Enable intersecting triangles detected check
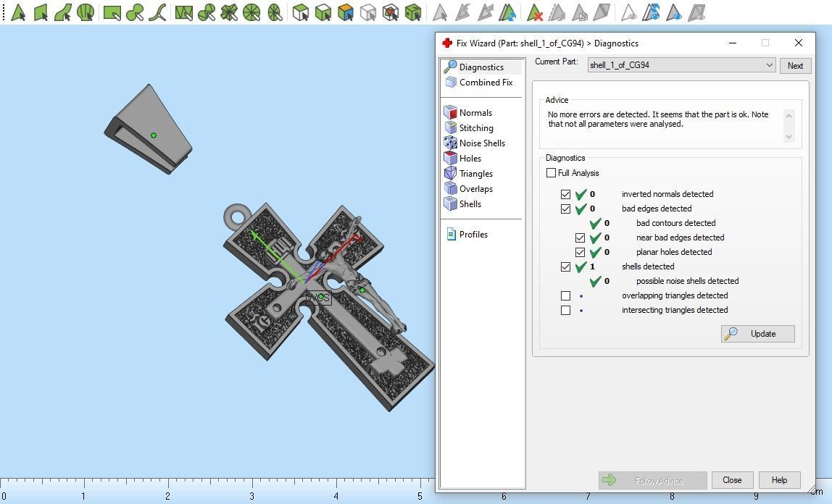Image resolution: width=832 pixels, height=504 pixels. click(x=565, y=310)
